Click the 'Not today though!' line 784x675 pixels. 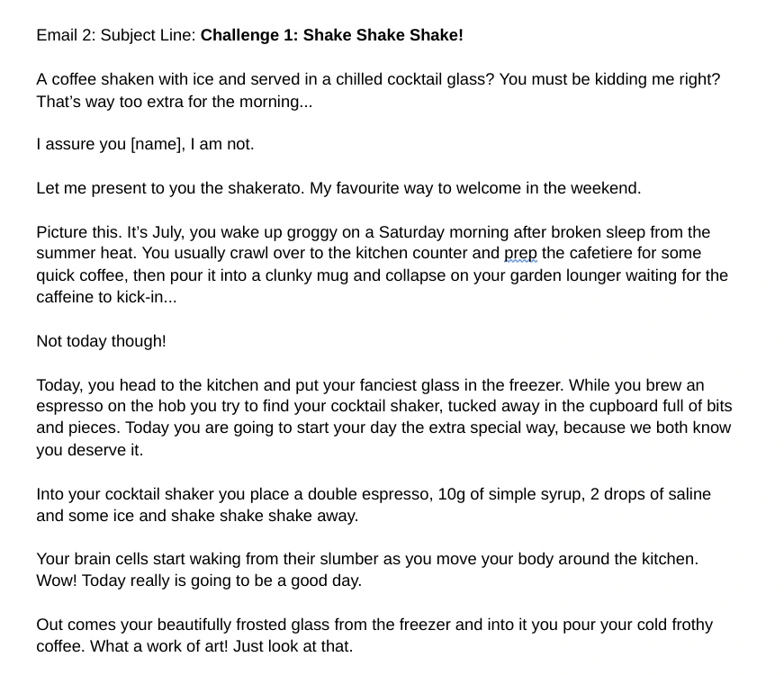tap(101, 342)
